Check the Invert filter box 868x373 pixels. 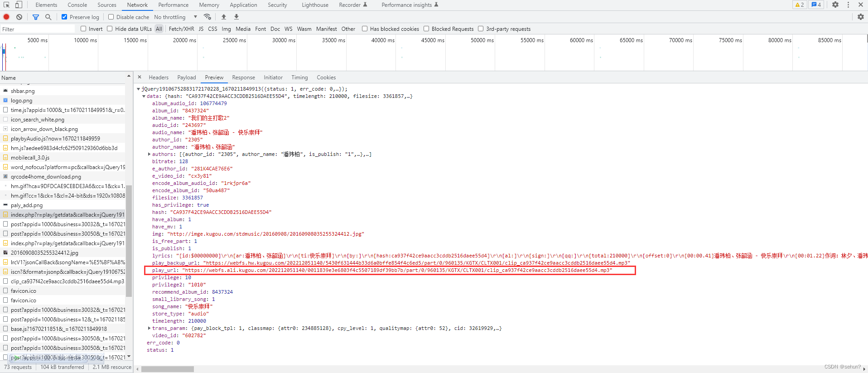coord(83,29)
